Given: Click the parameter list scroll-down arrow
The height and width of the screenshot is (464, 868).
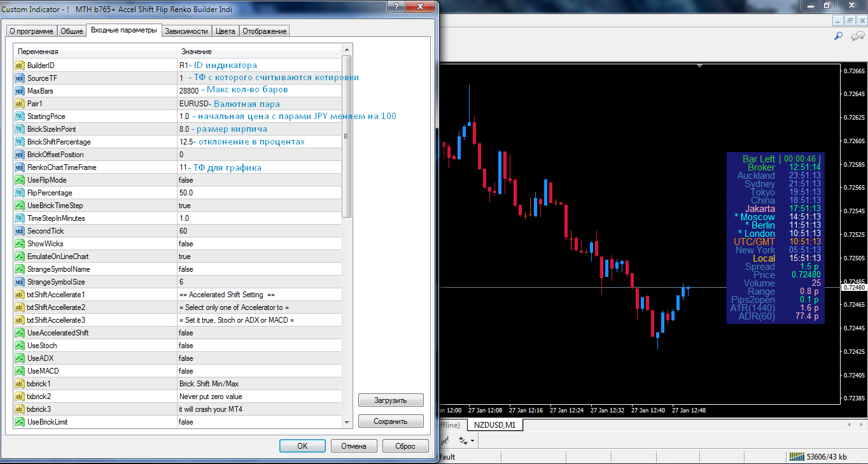Looking at the screenshot, I should point(347,421).
